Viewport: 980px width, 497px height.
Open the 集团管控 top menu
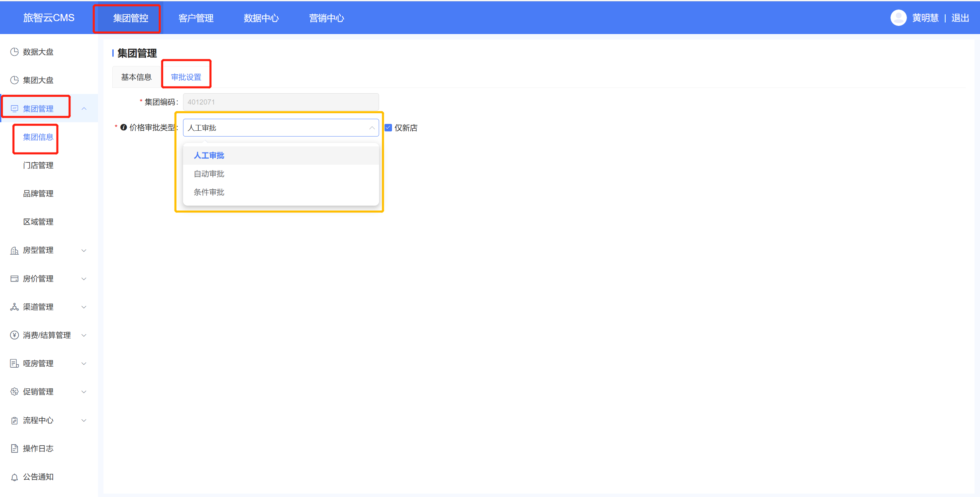pos(130,18)
